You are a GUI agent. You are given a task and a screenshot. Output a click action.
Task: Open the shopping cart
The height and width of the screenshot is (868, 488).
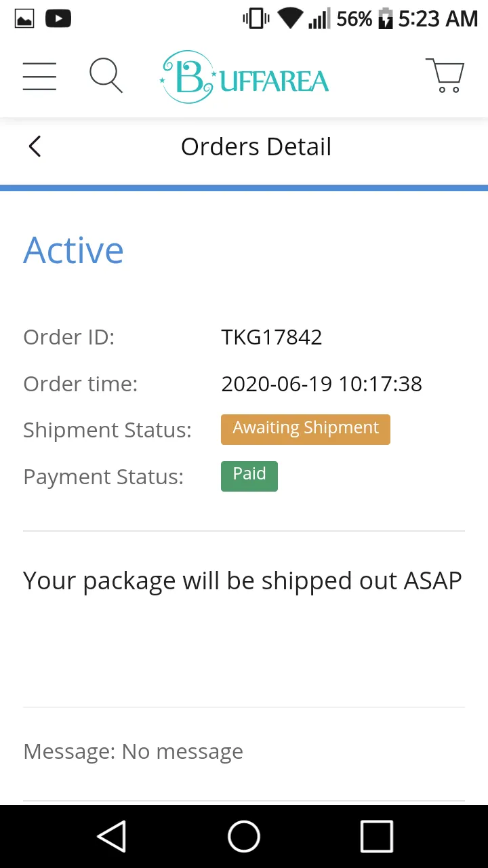(x=445, y=75)
